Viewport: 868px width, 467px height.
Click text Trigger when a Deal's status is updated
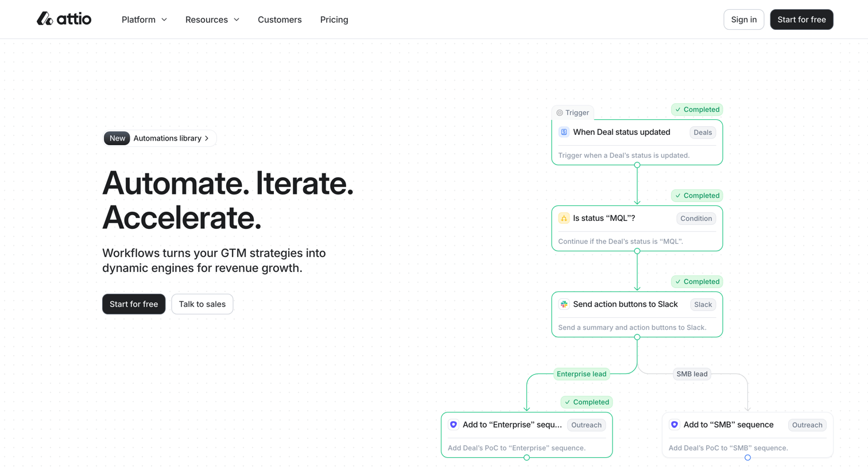(624, 155)
